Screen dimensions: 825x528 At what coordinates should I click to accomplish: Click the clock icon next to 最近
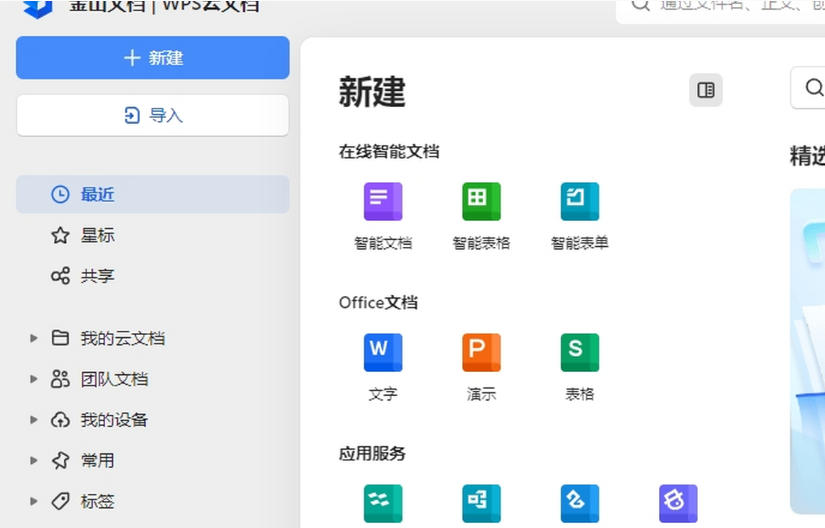[60, 195]
